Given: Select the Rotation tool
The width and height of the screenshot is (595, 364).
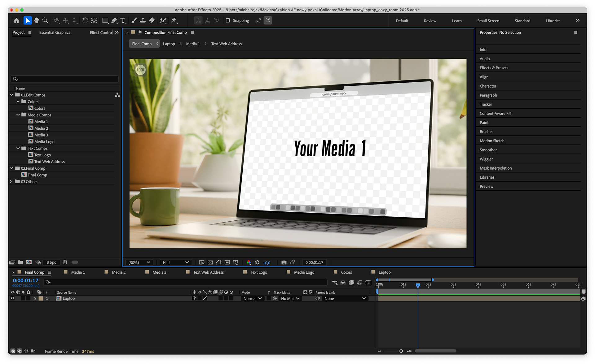Looking at the screenshot, I should 85,20.
